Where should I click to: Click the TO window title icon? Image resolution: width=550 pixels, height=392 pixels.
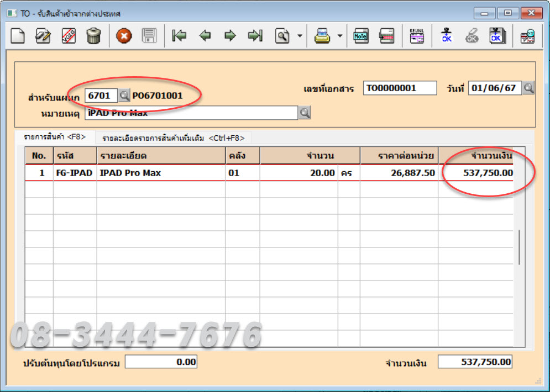(12, 13)
